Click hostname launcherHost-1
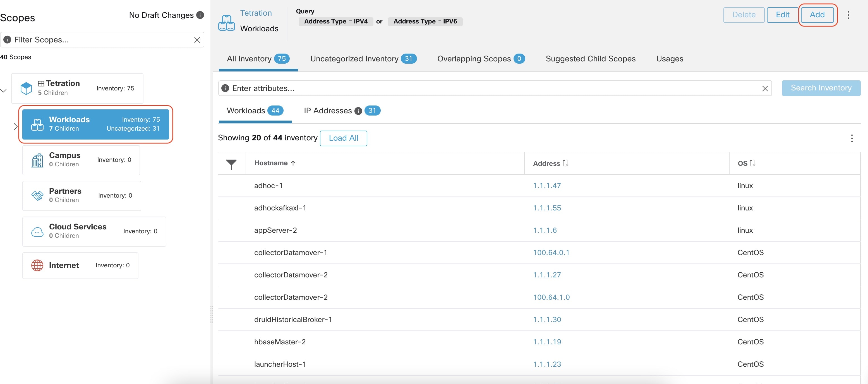This screenshot has height=384, width=868. pos(280,364)
